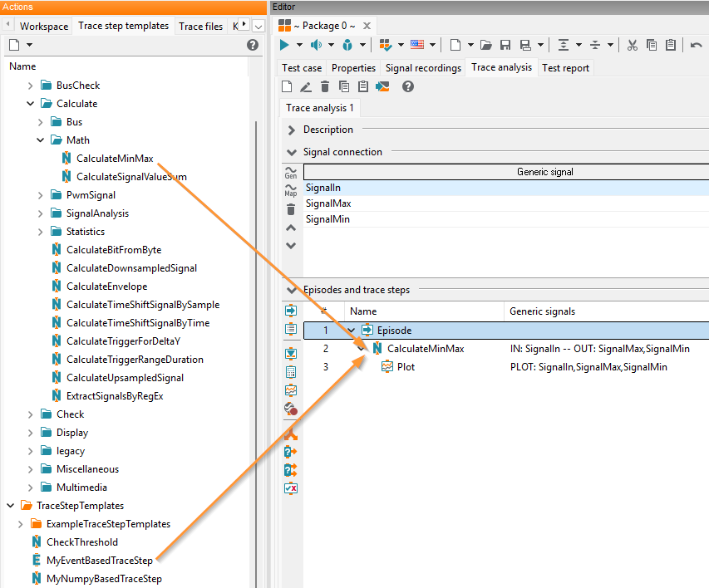The image size is (709, 588).
Task: Open the Test case tab
Action: tap(302, 68)
